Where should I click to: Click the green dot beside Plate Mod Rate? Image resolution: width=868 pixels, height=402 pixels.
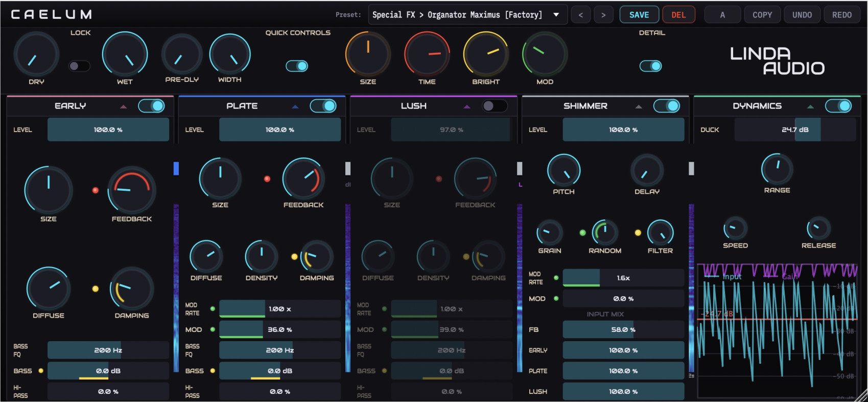pyautogui.click(x=213, y=309)
